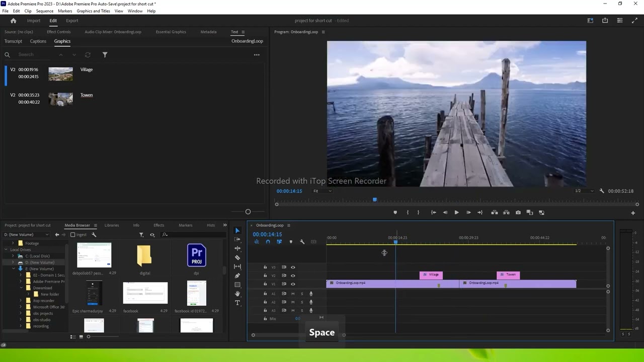Mute audio track A1

(x=293, y=294)
